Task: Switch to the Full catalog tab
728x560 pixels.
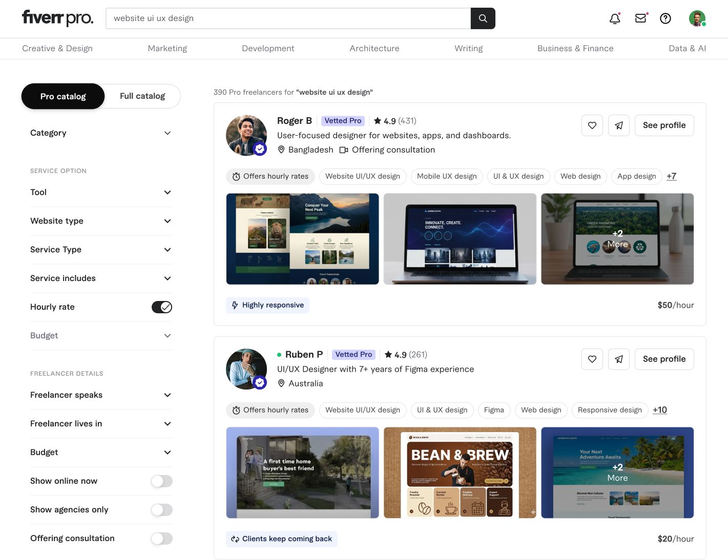Action: (x=142, y=96)
